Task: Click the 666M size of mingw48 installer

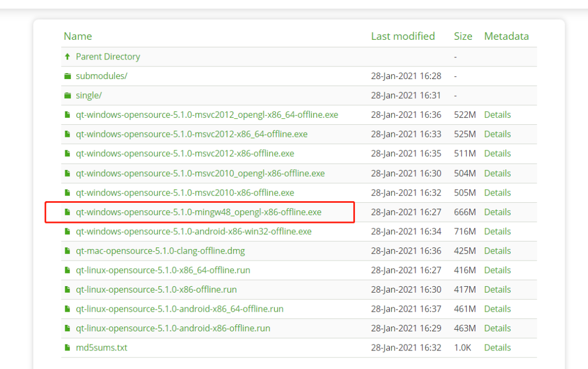Action: 465,212
